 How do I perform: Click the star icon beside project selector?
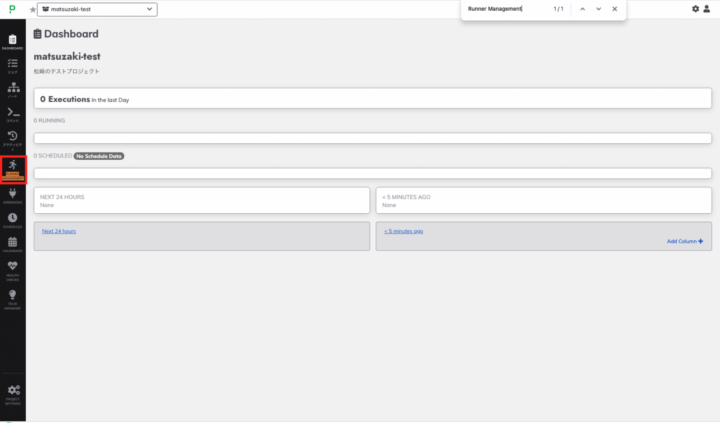[x=33, y=9]
